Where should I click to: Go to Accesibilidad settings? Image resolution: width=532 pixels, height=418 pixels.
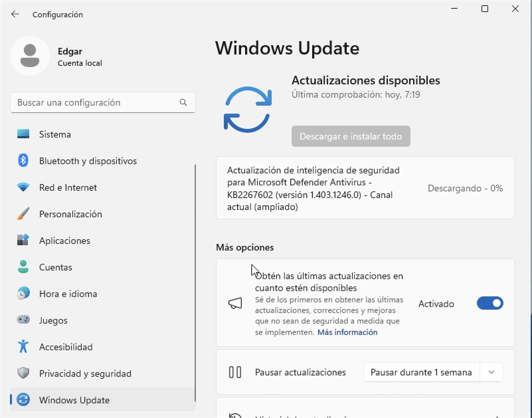tap(103, 347)
